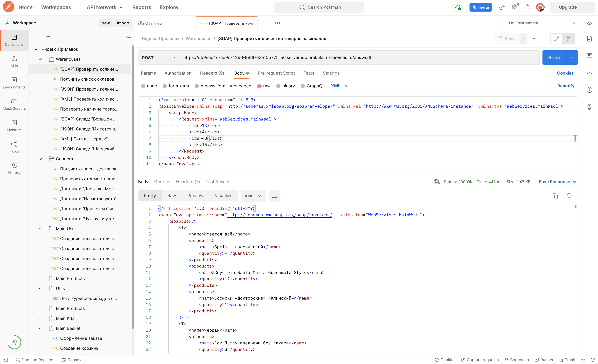This screenshot has height=364, width=598.
Task: Open the Flows sidebar panel
Action: [x=14, y=147]
